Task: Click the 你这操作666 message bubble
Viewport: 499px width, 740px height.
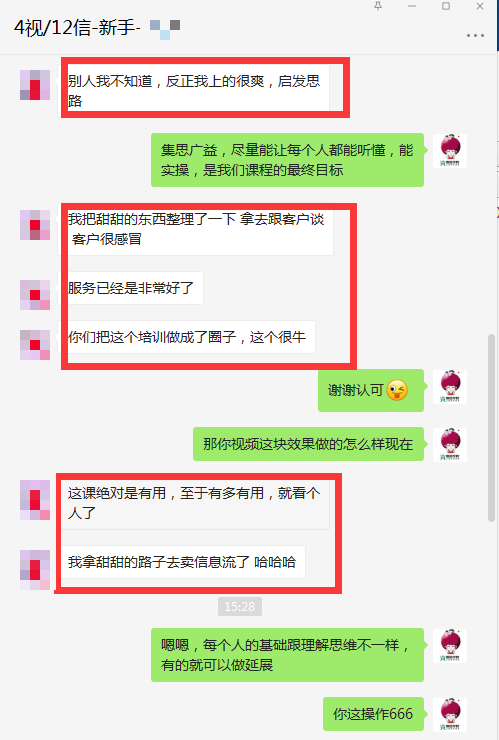Action: (x=373, y=714)
